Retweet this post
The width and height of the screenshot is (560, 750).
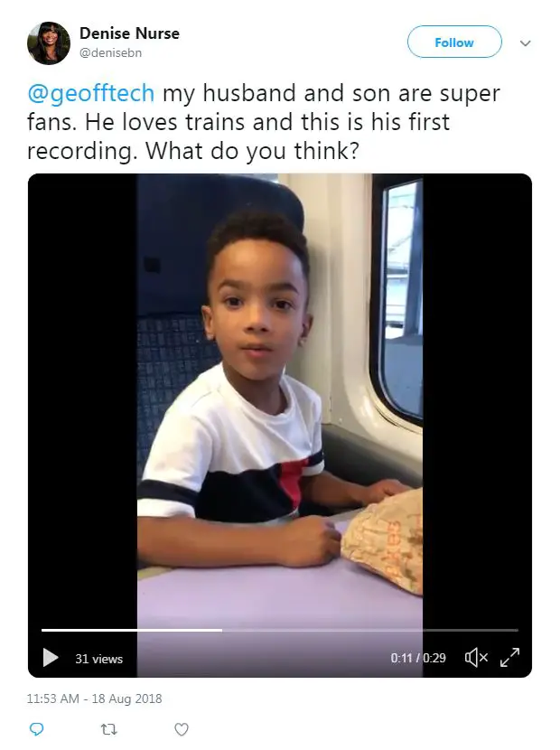coord(108,729)
